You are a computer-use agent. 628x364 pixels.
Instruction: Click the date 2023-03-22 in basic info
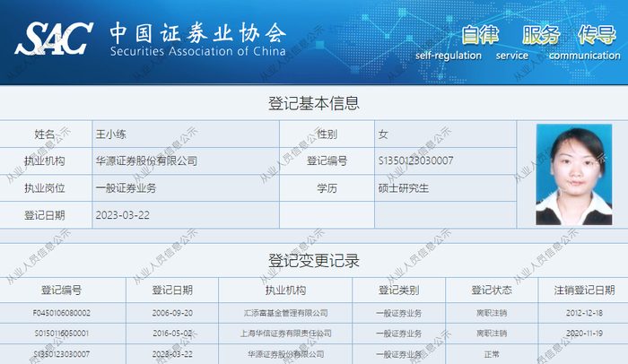[x=123, y=215]
